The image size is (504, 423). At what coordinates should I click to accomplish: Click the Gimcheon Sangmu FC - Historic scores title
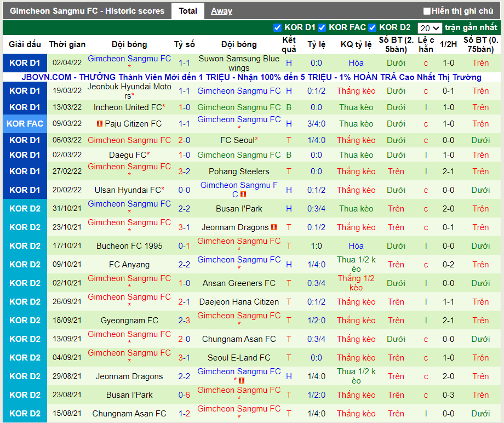[87, 11]
